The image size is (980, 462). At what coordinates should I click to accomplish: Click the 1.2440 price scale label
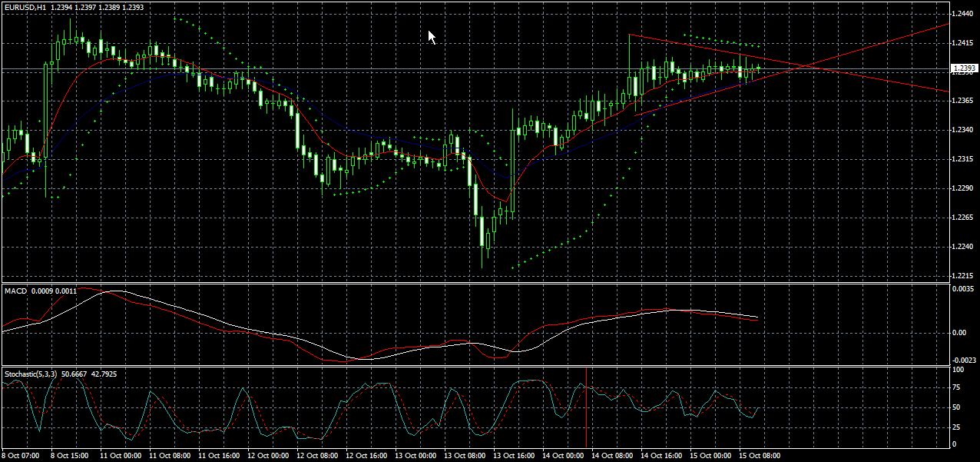[x=963, y=14]
